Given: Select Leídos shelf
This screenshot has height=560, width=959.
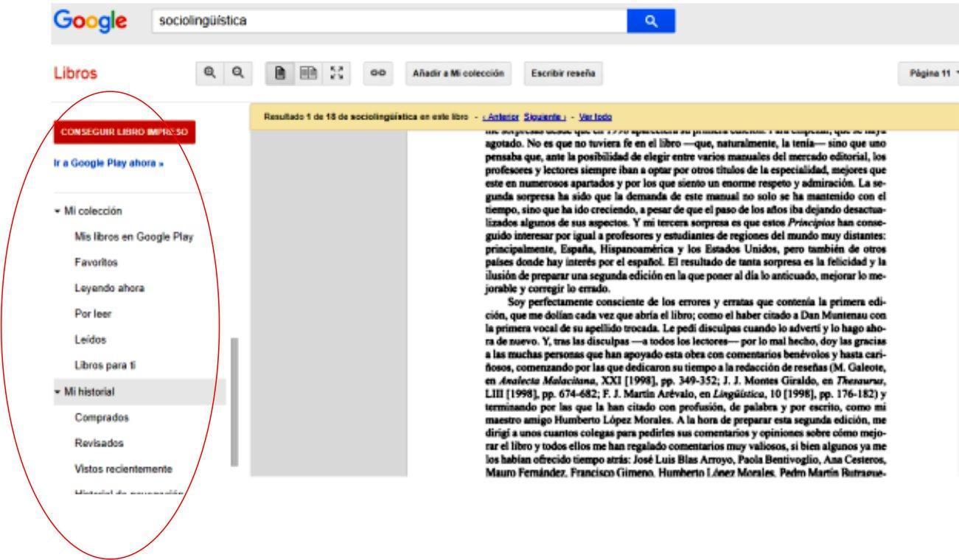Looking at the screenshot, I should tap(90, 340).
